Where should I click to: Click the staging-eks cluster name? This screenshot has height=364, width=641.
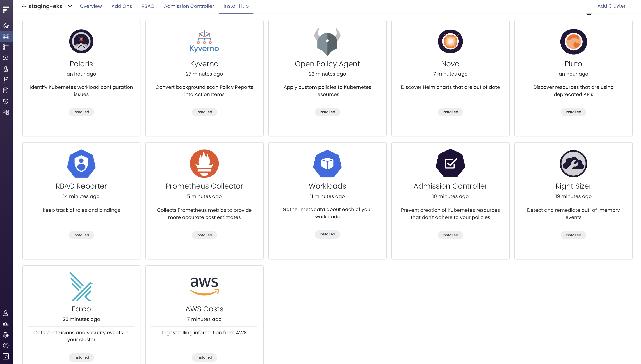[45, 6]
